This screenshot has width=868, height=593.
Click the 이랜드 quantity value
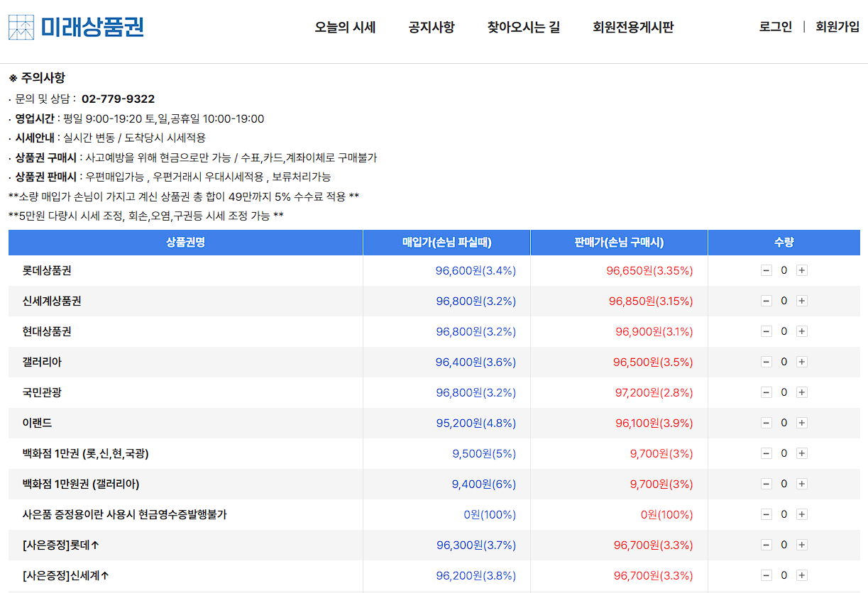point(784,423)
